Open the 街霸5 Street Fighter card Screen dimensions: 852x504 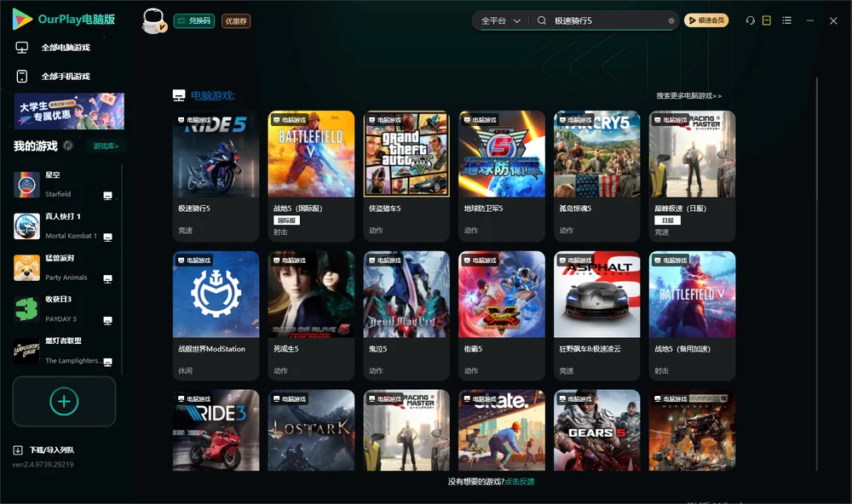point(502,316)
